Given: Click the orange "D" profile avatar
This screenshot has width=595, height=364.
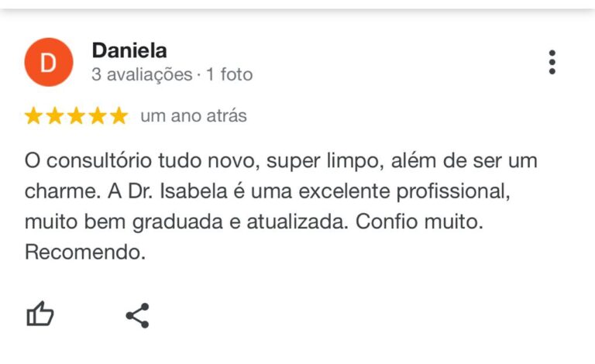Looking at the screenshot, I should click(x=49, y=63).
